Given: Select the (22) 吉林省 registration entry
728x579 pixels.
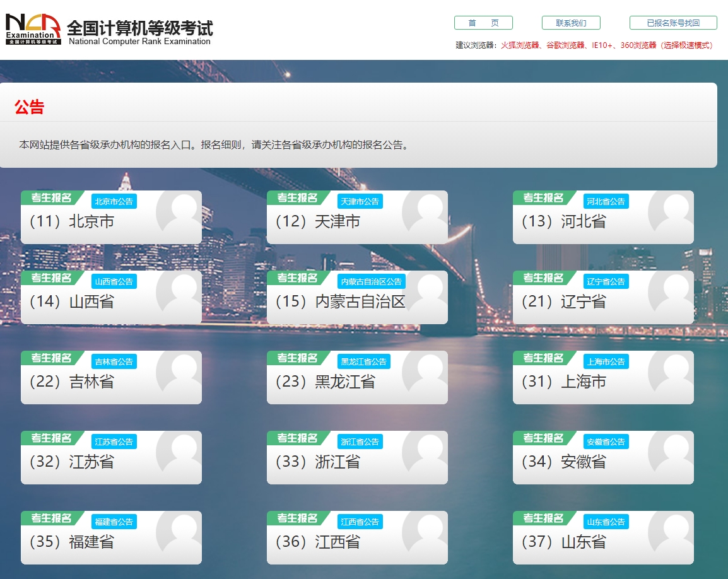Looking at the screenshot, I should [71, 382].
